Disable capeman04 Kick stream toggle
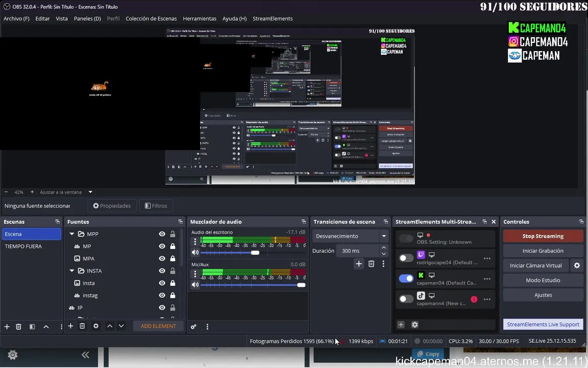 (x=406, y=279)
